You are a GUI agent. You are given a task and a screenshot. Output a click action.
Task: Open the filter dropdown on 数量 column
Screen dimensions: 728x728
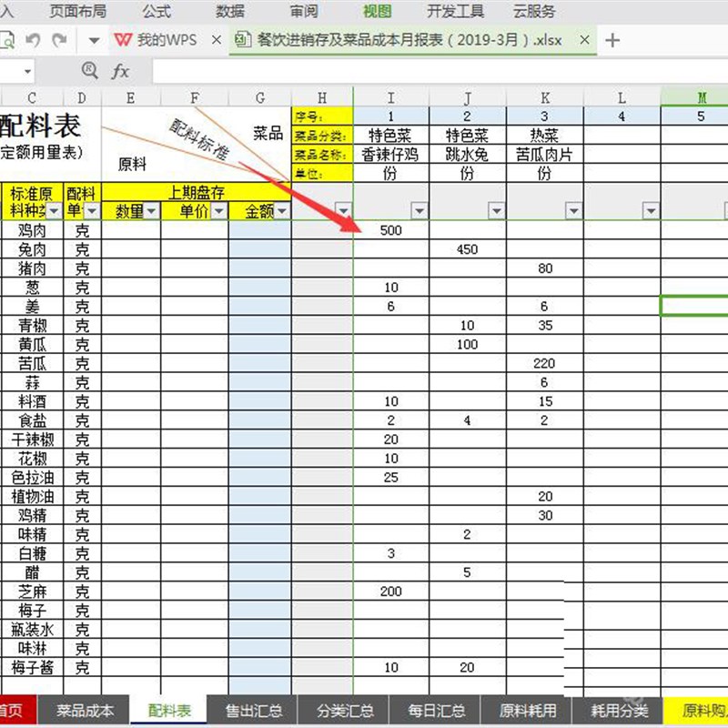(x=153, y=210)
